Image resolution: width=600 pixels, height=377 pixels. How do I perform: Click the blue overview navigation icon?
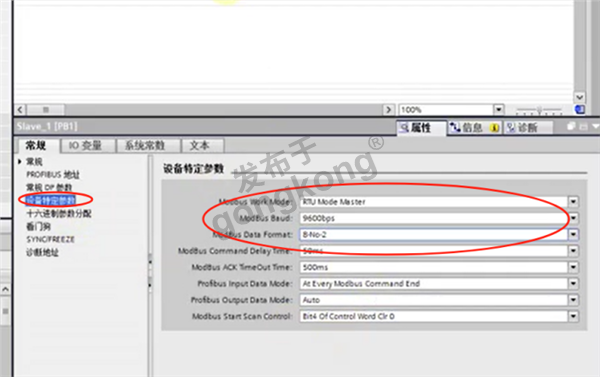(x=580, y=110)
